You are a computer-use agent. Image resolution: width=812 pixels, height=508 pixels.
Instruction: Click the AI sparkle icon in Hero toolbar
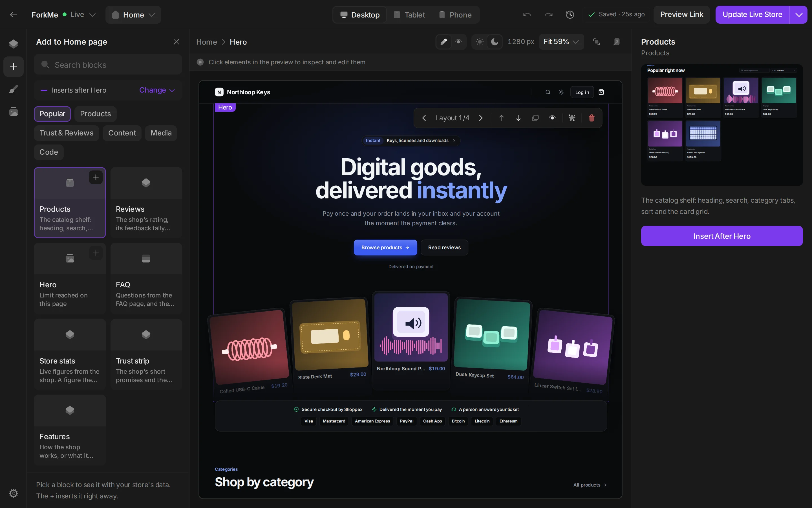point(572,118)
